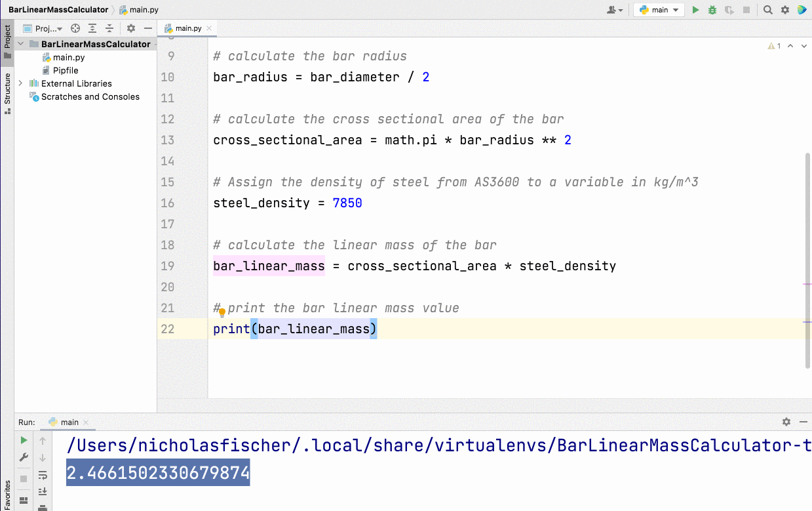Collapse all nodes using Project toolbar icon
The width and height of the screenshot is (812, 511).
(109, 28)
